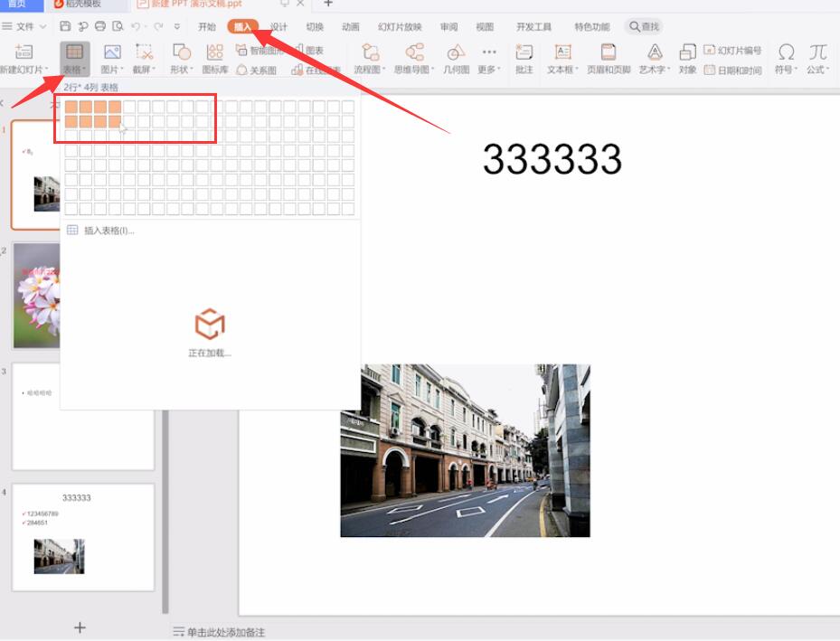Click the Formula (公式) pi icon
This screenshot has width=840, height=641.
[x=818, y=52]
